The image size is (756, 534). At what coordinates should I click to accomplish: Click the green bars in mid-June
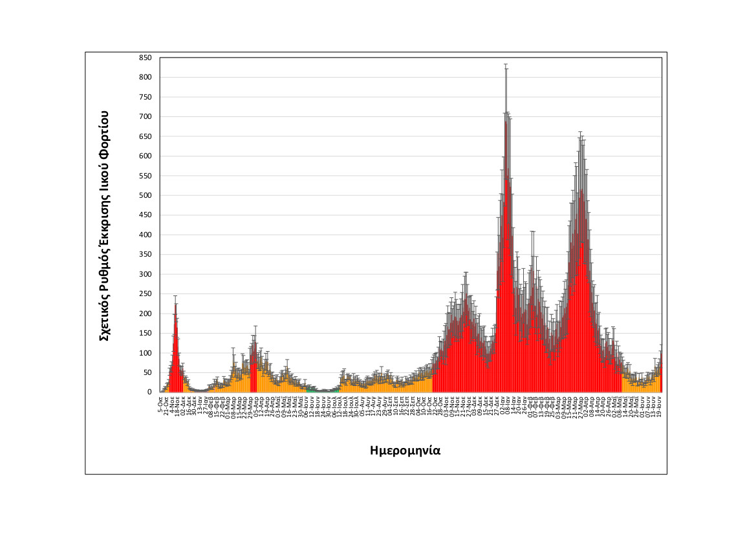click(312, 390)
